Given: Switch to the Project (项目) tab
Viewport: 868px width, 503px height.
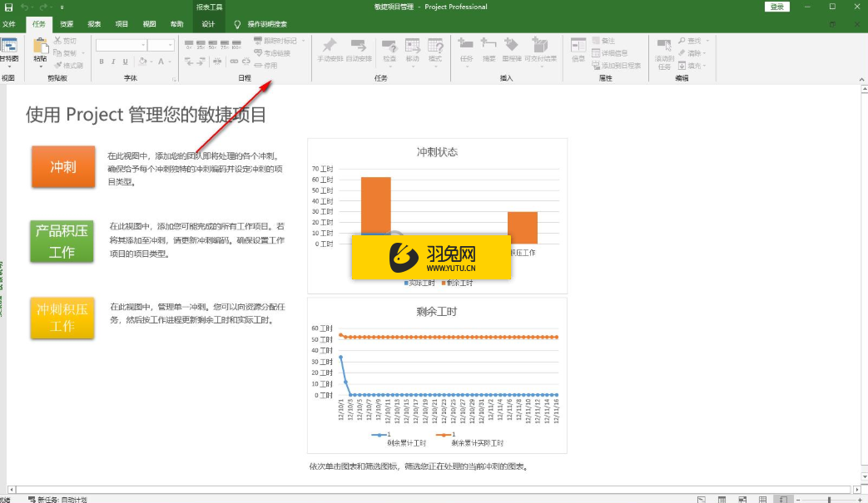Looking at the screenshot, I should [x=122, y=24].
